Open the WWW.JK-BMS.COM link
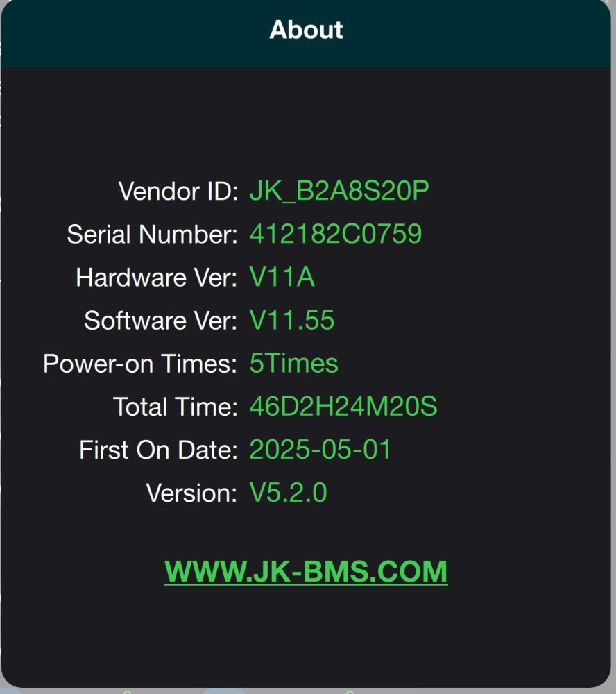This screenshot has height=694, width=616. (x=306, y=571)
